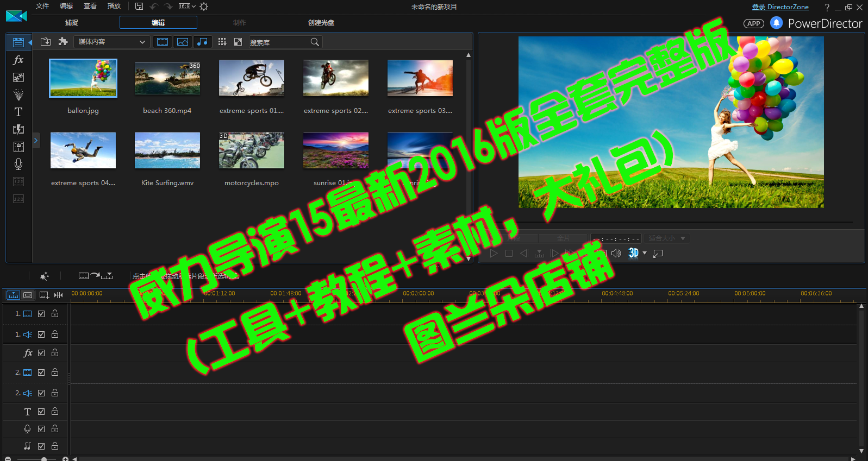Select the ballon.jpg thumbnail
The width and height of the screenshot is (868, 461).
coord(83,78)
